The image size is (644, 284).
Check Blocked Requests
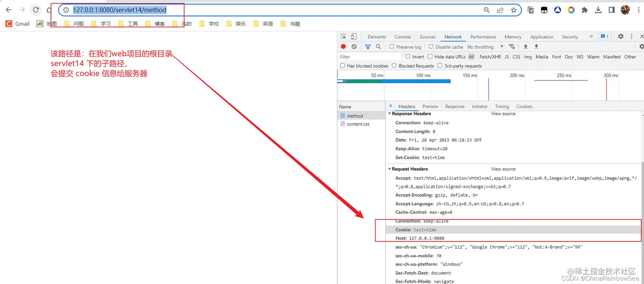pyautogui.click(x=394, y=66)
